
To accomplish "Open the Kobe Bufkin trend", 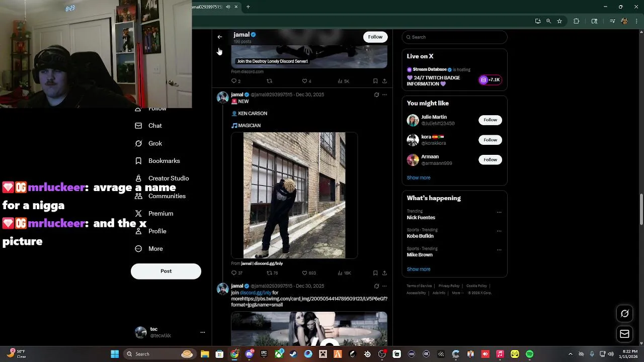I will [420, 236].
